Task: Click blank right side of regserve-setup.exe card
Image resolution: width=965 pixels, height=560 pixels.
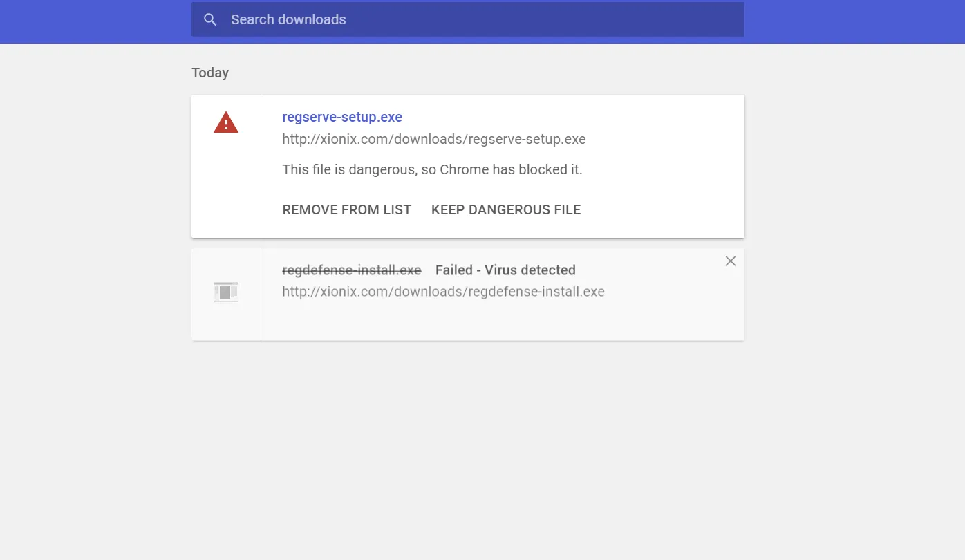Action: 664,166
